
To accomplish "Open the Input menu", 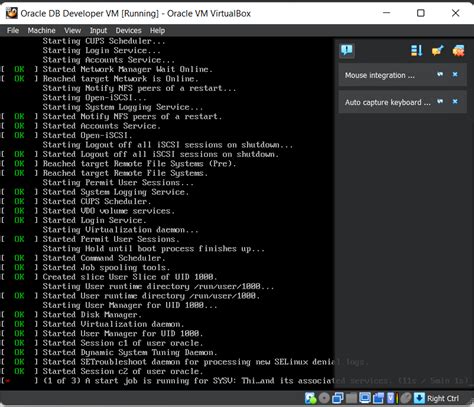I will 98,30.
